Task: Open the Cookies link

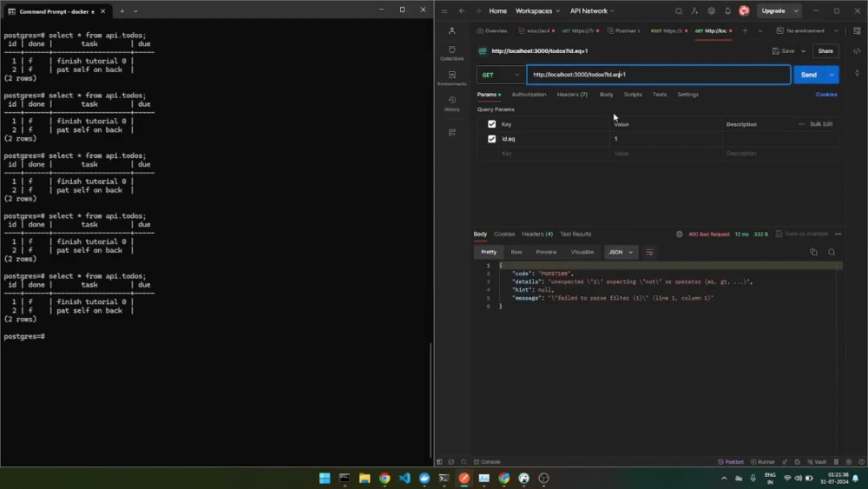Action: (826, 95)
